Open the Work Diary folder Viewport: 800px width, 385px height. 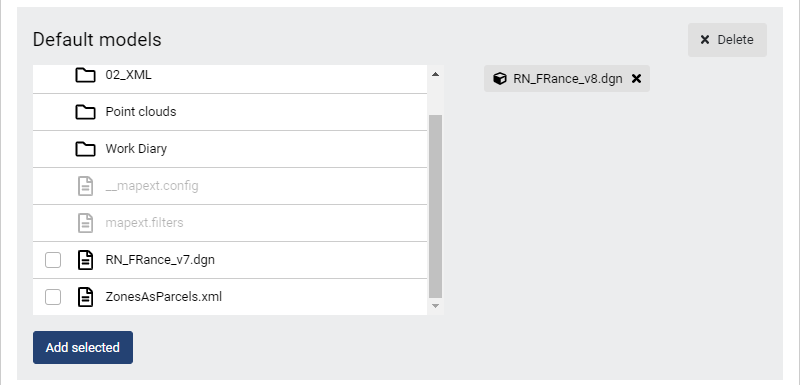pos(230,149)
